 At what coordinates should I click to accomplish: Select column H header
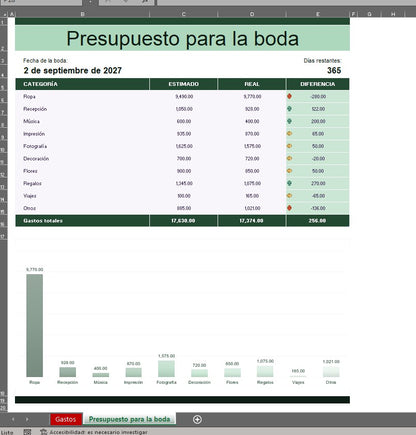click(x=393, y=14)
